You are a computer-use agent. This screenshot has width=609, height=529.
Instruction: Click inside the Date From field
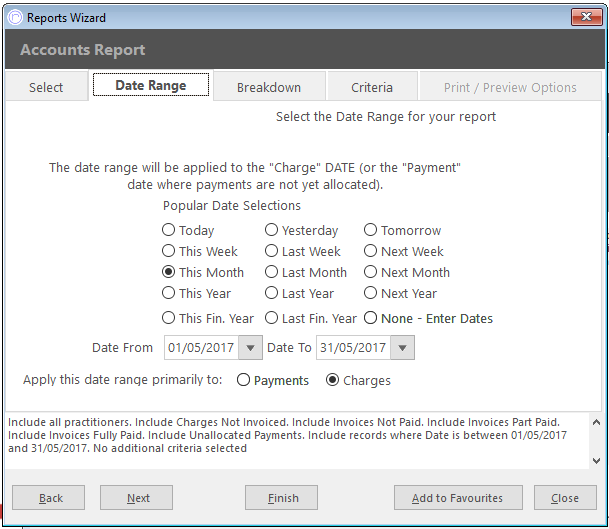coord(201,348)
